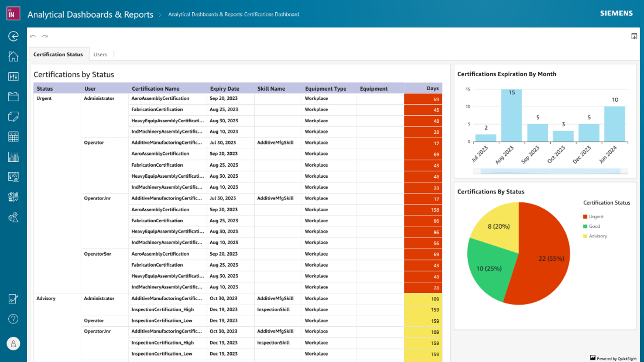Click the edit note icon in the sidebar

pyautogui.click(x=13, y=117)
